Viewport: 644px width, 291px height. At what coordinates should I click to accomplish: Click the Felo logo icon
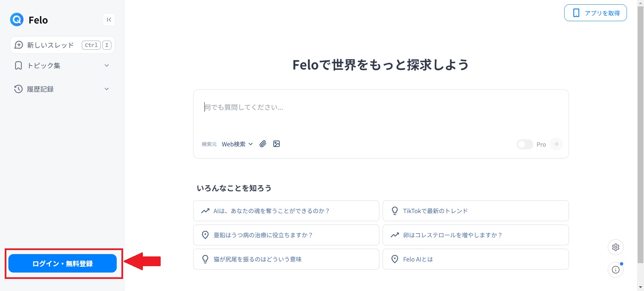pyautogui.click(x=16, y=20)
